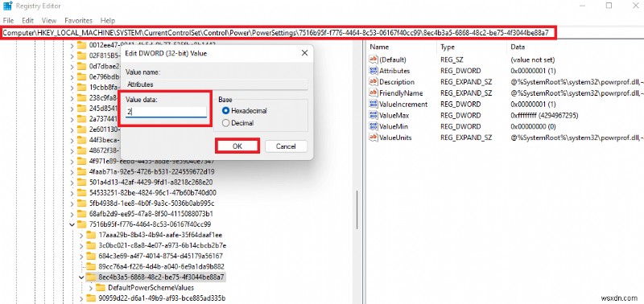Click the FriendlyName string value icon

[373, 93]
